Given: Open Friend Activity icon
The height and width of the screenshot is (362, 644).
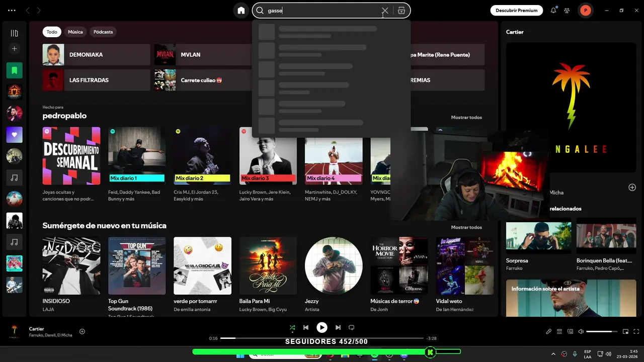Looking at the screenshot, I should 567,10.
